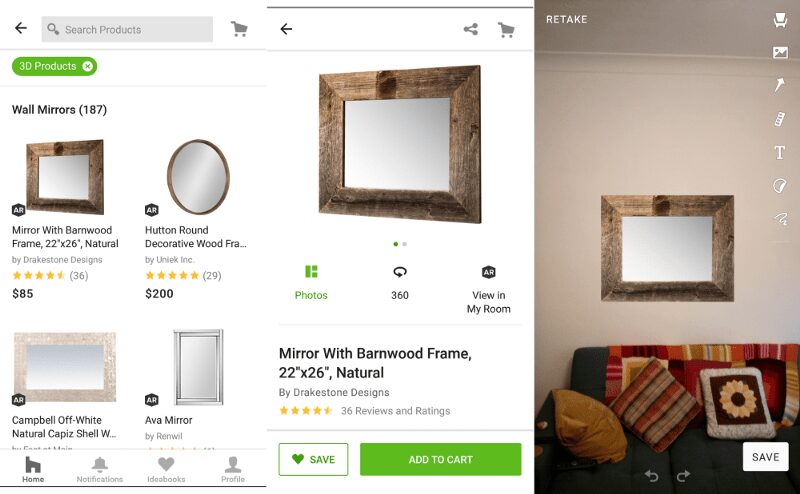The width and height of the screenshot is (800, 494).
Task: Click the green Add to Cart button
Action: [x=440, y=460]
